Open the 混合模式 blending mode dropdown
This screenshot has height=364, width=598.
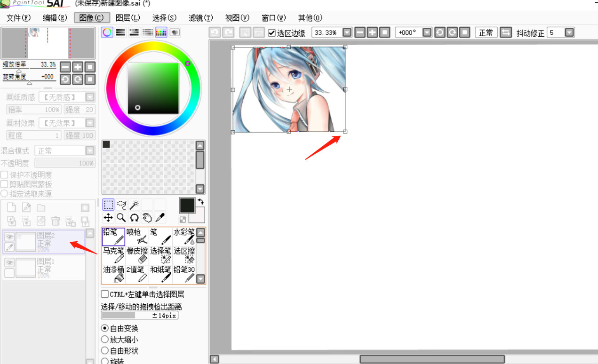[90, 151]
